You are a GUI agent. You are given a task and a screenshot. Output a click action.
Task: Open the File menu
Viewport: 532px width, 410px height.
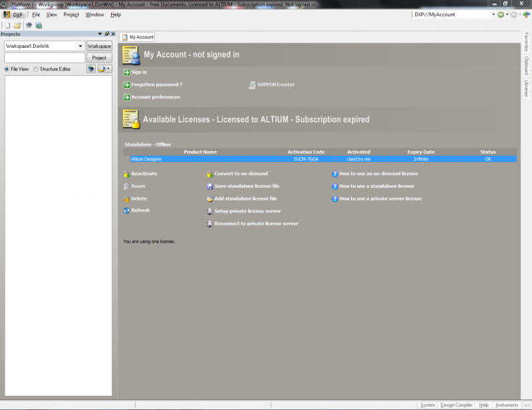(x=36, y=15)
